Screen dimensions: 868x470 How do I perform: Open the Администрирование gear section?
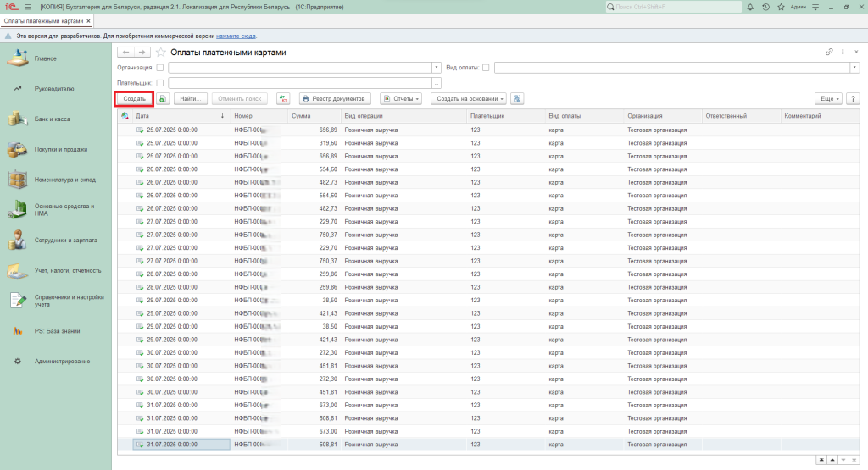[61, 362]
